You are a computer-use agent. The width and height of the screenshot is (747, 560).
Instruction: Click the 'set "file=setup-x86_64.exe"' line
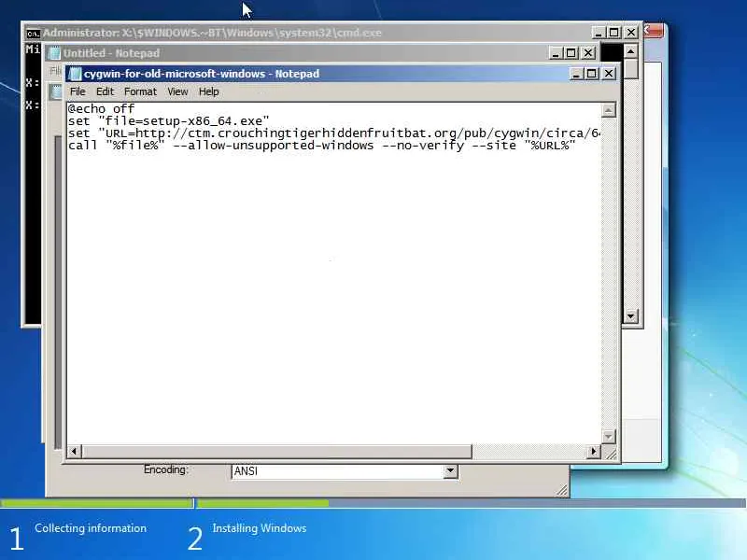(169, 121)
